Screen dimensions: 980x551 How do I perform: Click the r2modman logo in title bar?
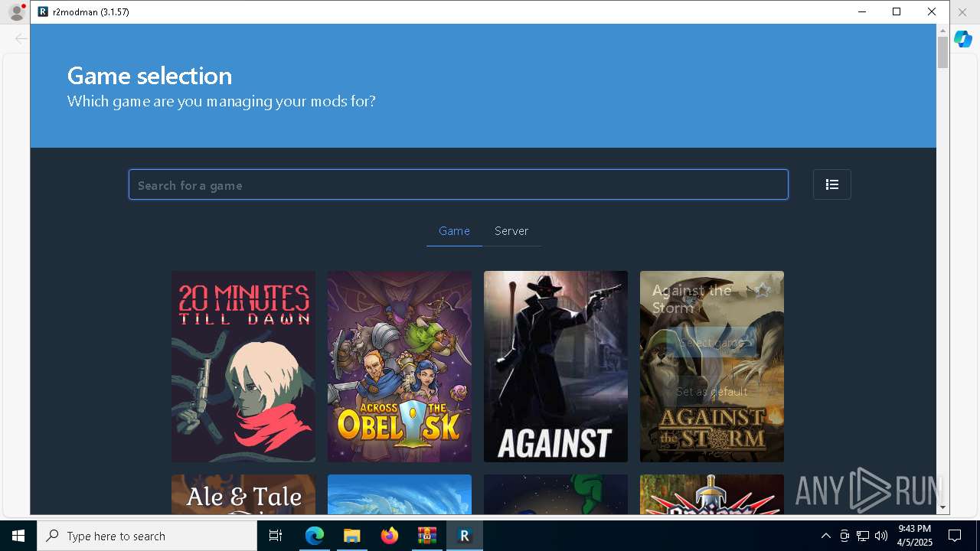tap(43, 11)
